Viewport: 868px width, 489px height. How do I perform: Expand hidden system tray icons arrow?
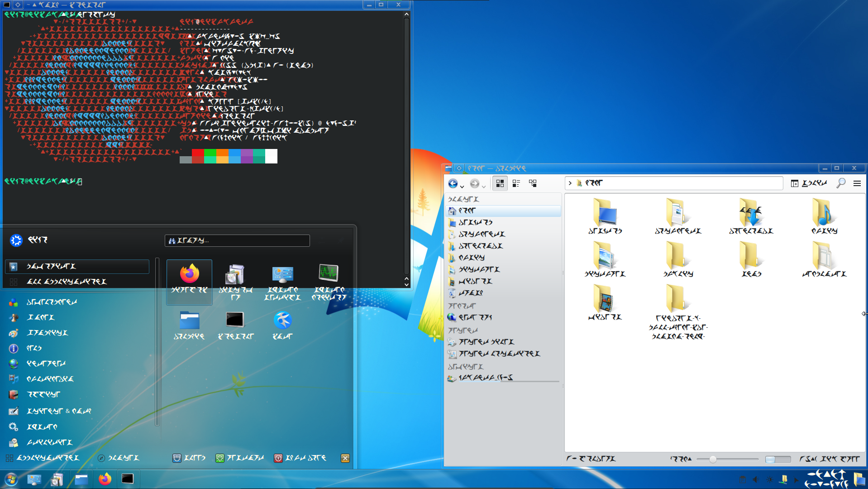tap(796, 480)
